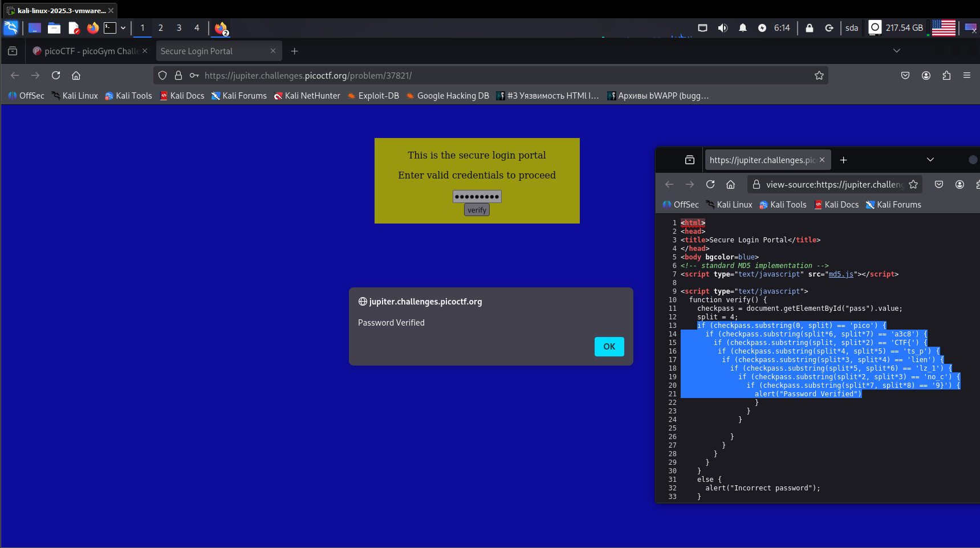
Task: Click the verify button
Action: click(477, 210)
